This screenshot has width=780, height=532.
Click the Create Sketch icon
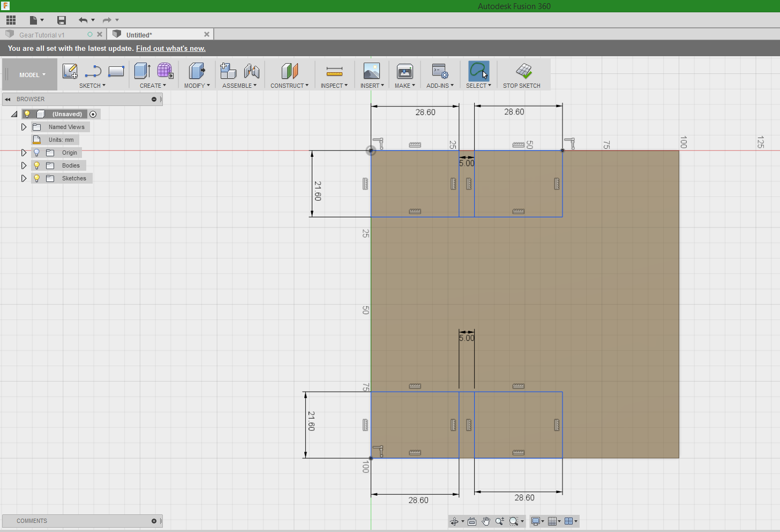[x=70, y=71]
